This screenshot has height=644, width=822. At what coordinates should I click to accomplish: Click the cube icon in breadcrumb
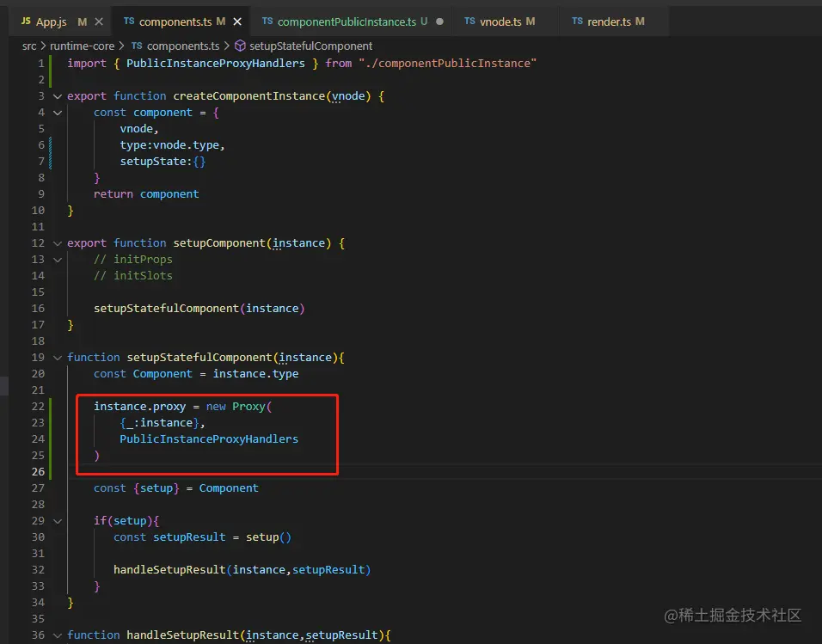click(240, 46)
